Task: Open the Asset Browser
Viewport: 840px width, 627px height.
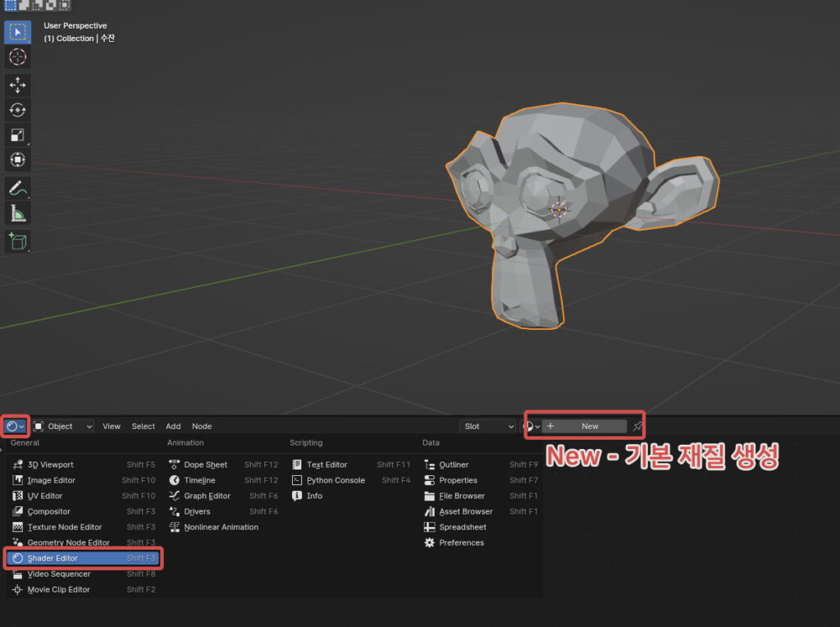Action: pos(481,511)
